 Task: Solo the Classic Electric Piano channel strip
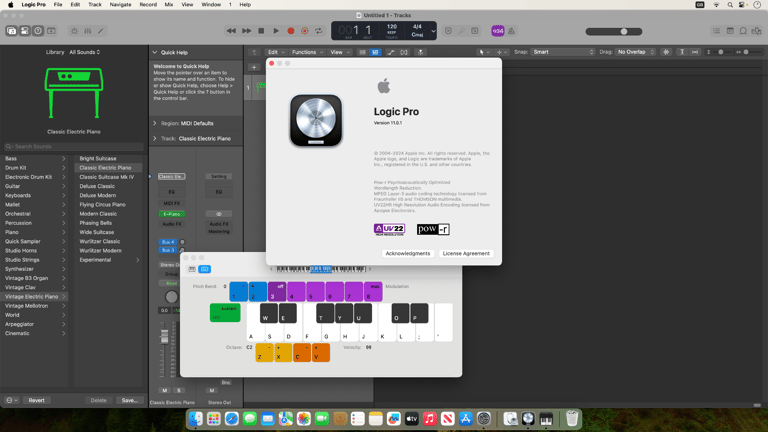[179, 390]
